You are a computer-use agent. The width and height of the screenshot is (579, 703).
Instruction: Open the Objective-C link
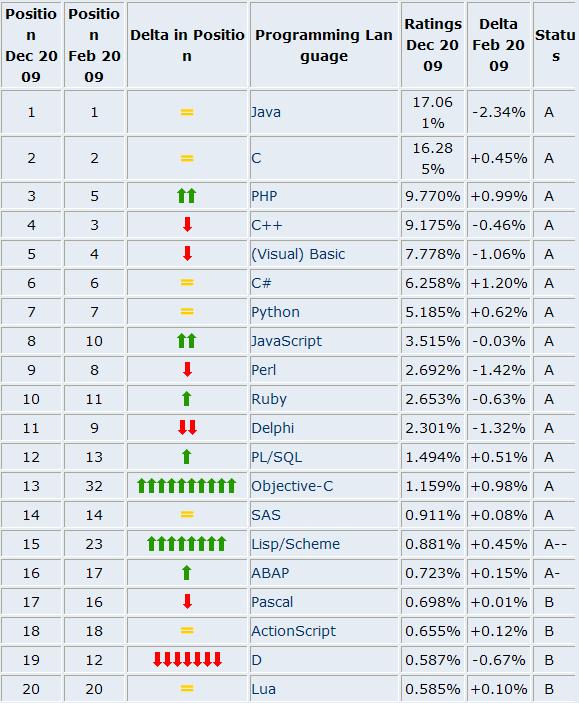click(292, 486)
